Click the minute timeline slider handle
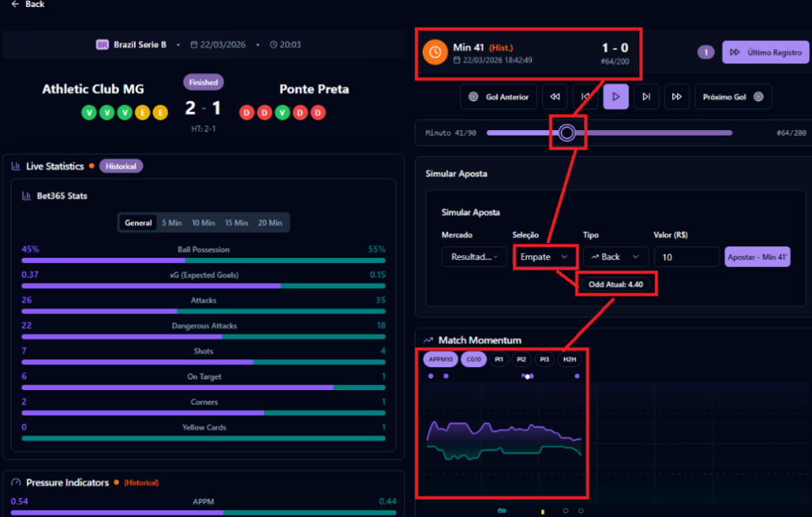This screenshot has height=517, width=812. (x=566, y=132)
